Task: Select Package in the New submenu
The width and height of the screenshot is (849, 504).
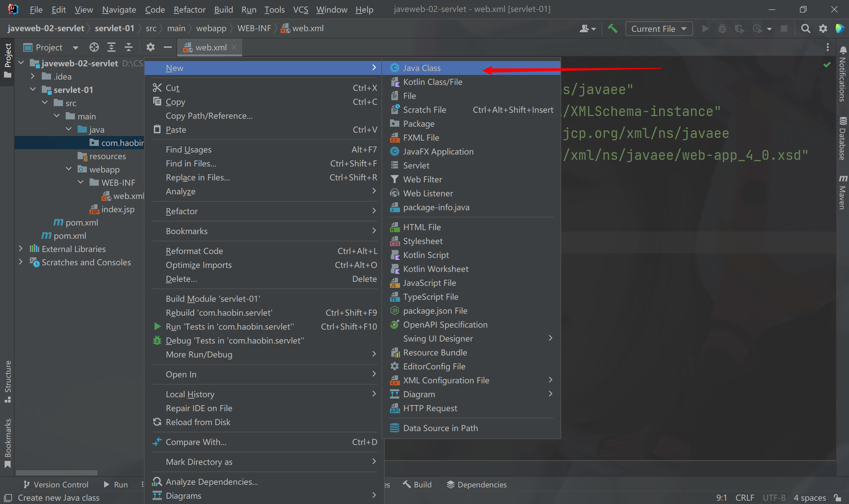Action: point(471,124)
